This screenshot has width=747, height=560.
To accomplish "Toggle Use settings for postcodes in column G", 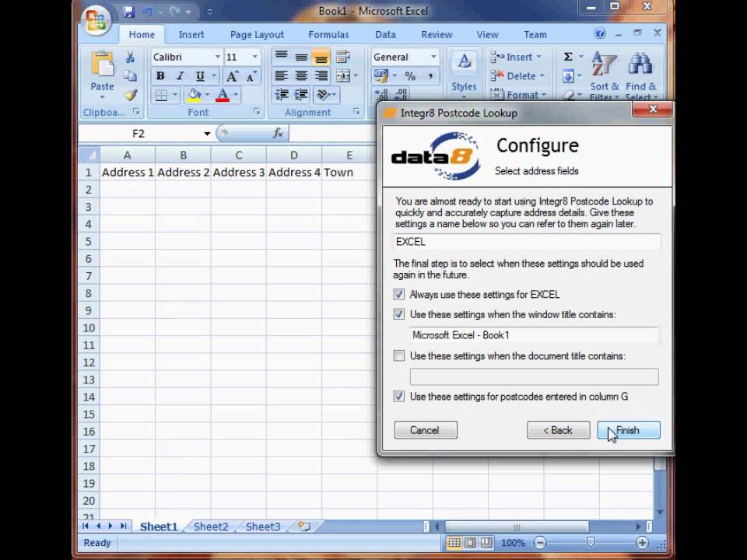I will 398,396.
